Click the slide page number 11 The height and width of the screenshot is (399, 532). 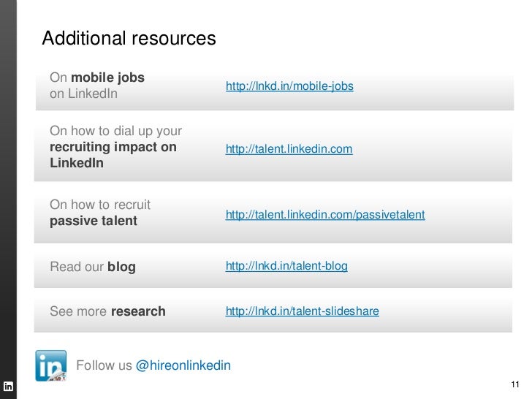coord(514,386)
